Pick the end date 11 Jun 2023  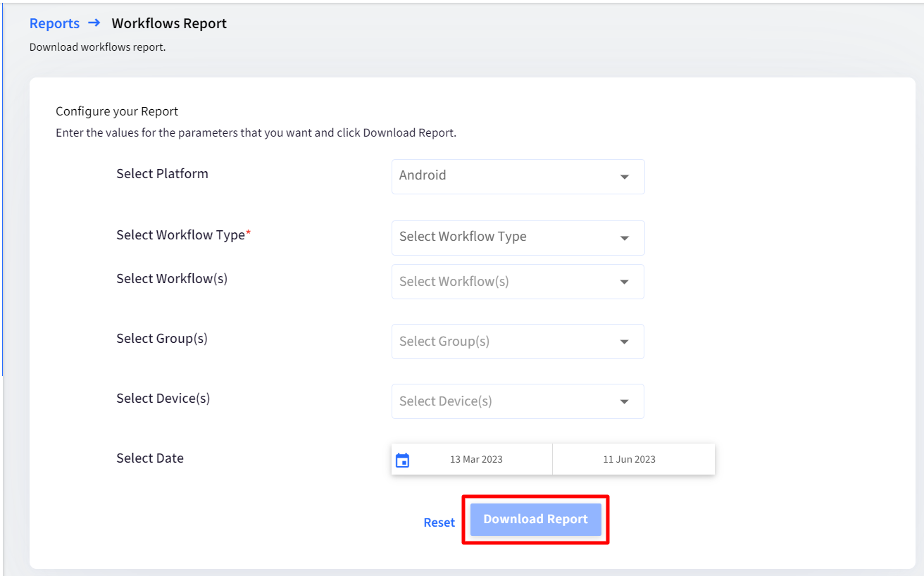(x=629, y=459)
